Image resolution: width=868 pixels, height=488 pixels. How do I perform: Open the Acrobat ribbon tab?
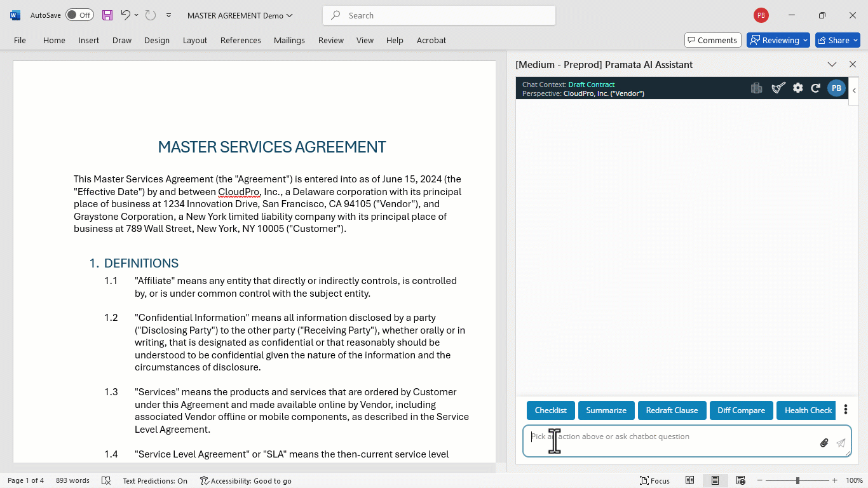point(431,40)
